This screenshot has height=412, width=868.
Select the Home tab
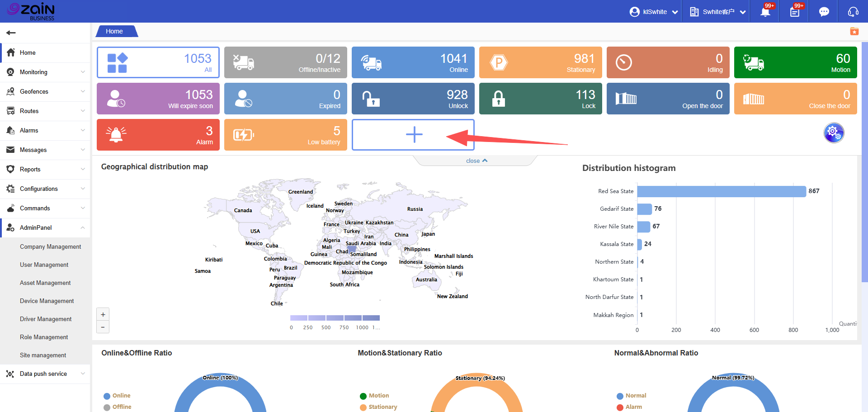[x=115, y=31]
